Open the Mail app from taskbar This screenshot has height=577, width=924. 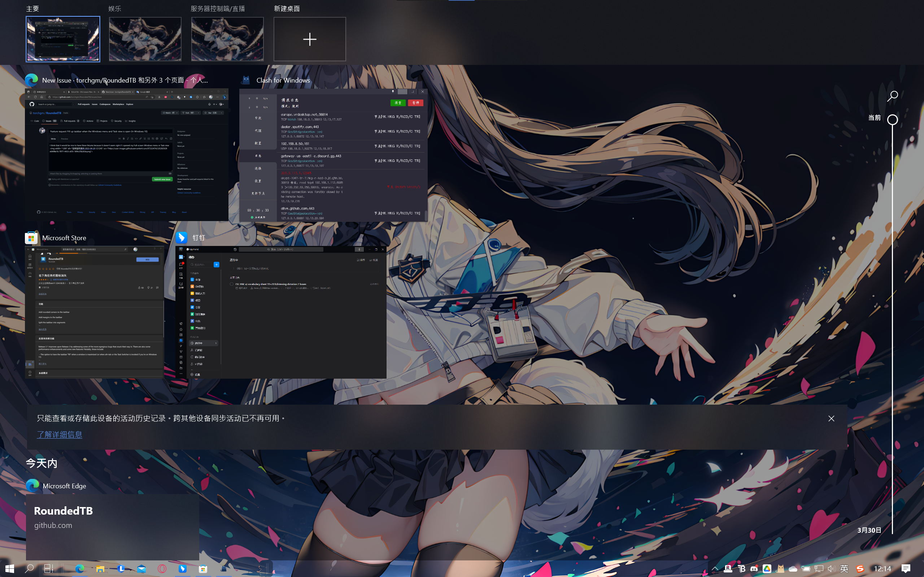point(141,569)
